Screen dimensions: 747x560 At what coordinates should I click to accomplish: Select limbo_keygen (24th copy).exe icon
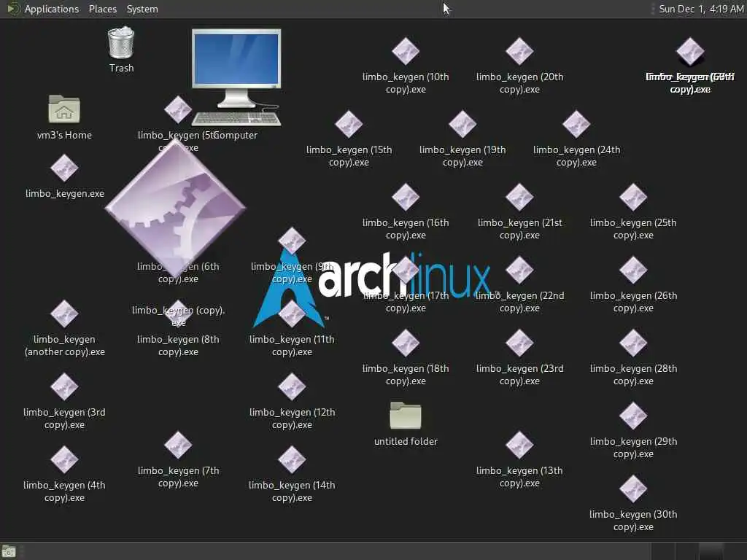point(576,124)
